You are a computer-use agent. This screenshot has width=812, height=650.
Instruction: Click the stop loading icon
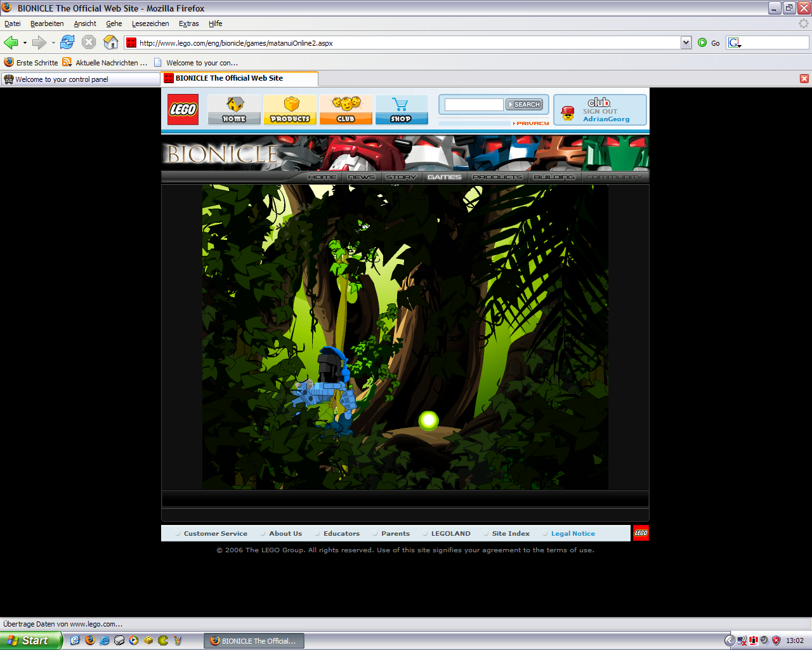pos(89,43)
